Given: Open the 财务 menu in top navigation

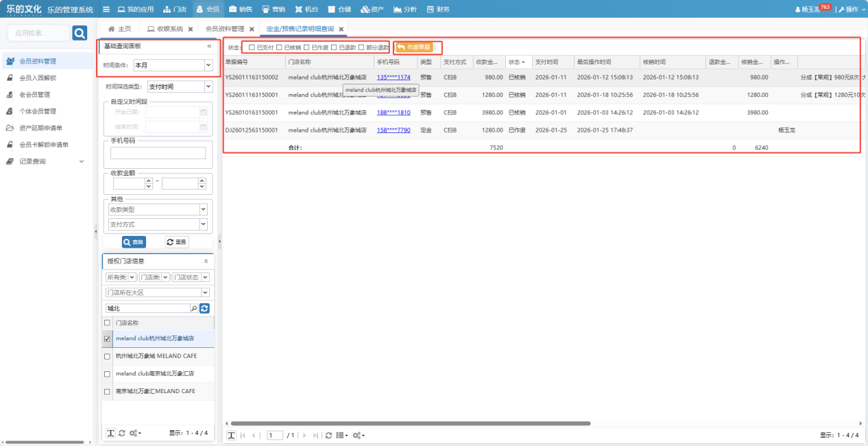Looking at the screenshot, I should [x=438, y=10].
